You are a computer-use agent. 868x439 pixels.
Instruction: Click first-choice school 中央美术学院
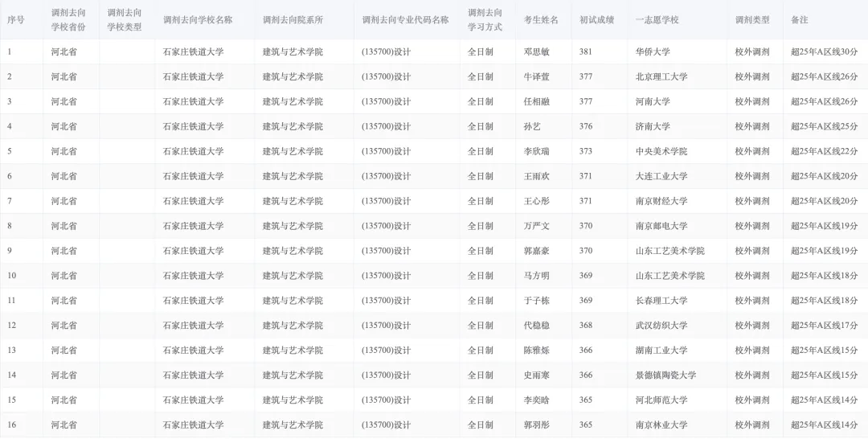pos(661,152)
